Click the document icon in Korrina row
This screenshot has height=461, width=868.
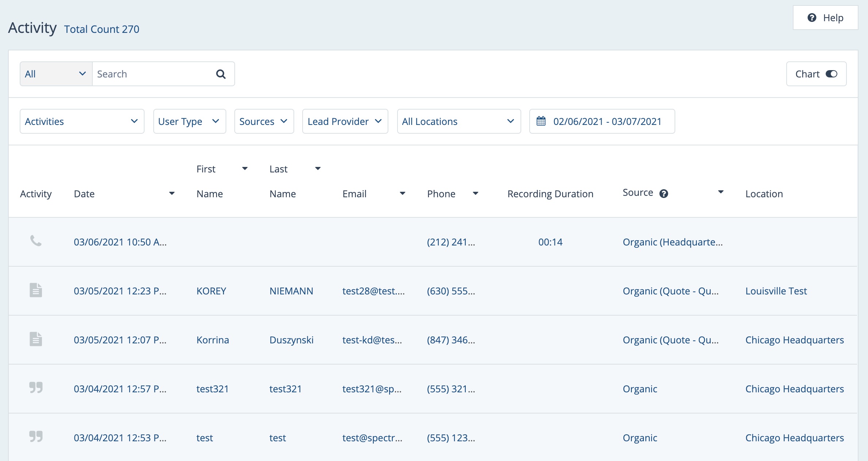click(36, 339)
